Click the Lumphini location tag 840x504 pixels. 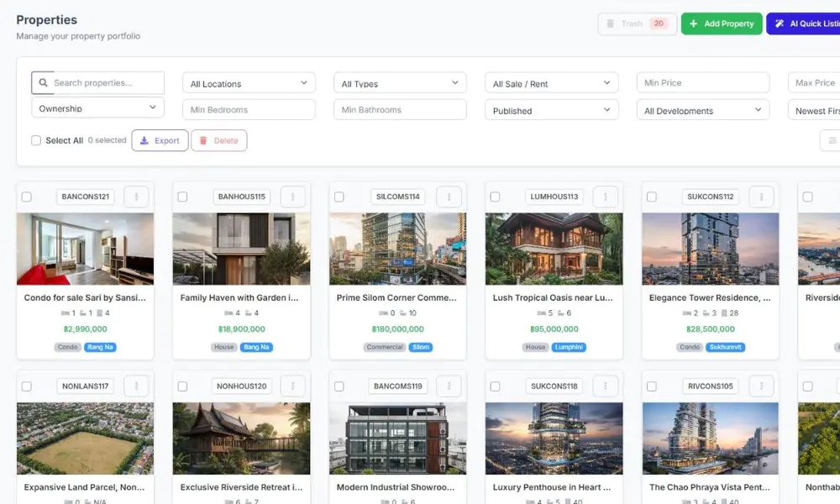tap(569, 347)
